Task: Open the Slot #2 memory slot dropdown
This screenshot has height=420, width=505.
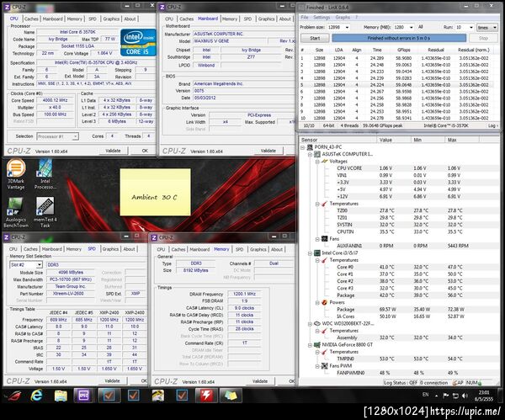Action: tap(26, 265)
